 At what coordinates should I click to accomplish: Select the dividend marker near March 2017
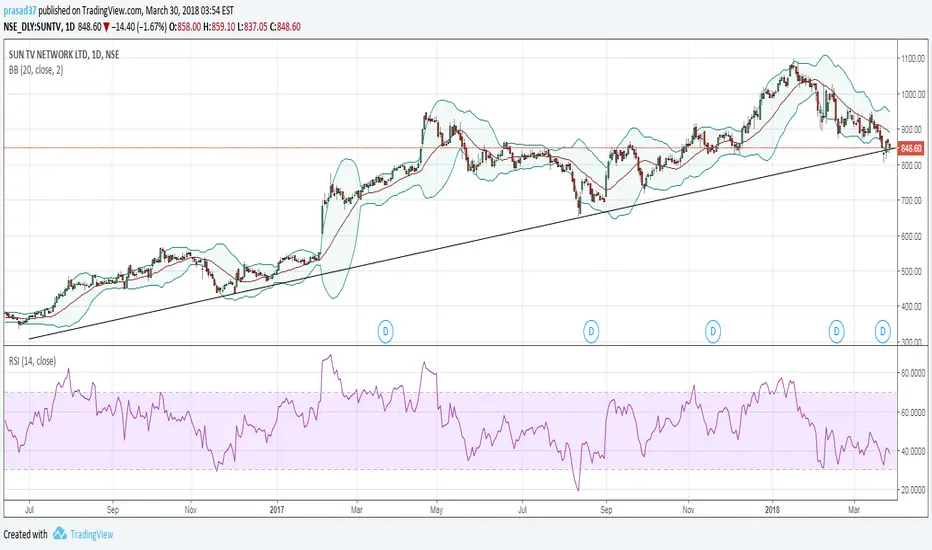(386, 331)
